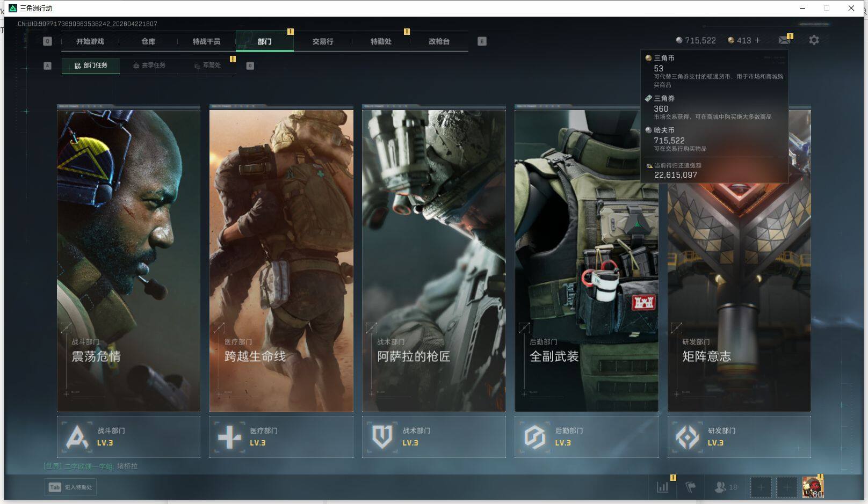Viewport: 868px width, 504px height.
Task: Click the 哈夫币 entry in currency tooltip
Action: pyautogui.click(x=714, y=139)
